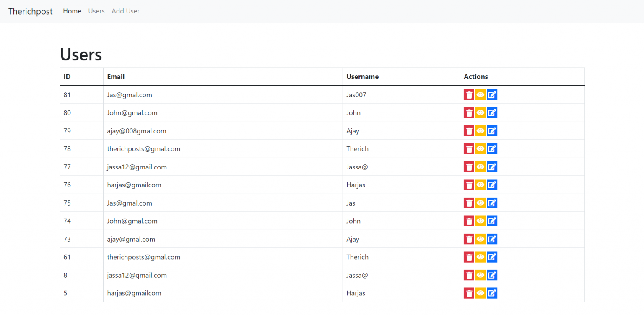Go to the Users nav item
644x315 pixels.
[x=96, y=11]
